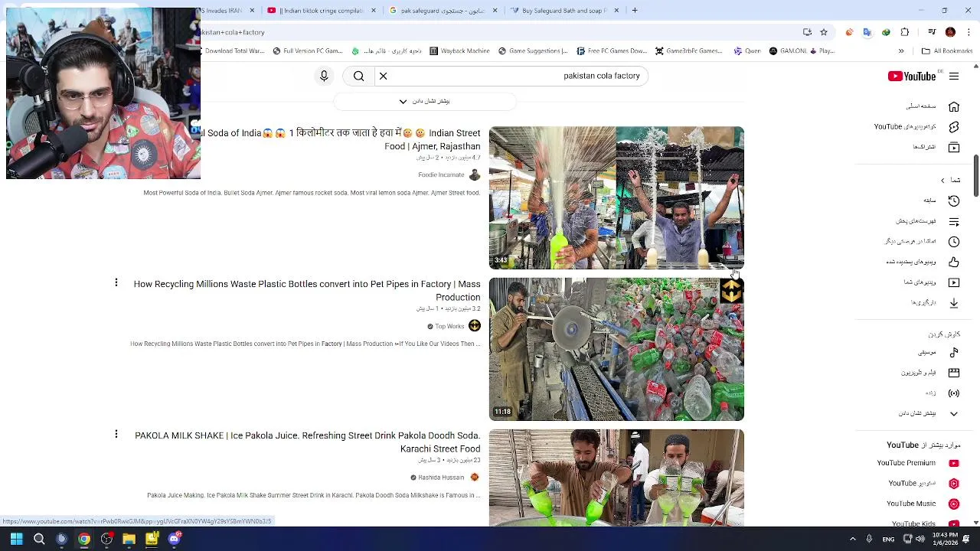Screen dimensions: 980x551
Task: Open the Chrome three-dot menu
Action: 969,32
